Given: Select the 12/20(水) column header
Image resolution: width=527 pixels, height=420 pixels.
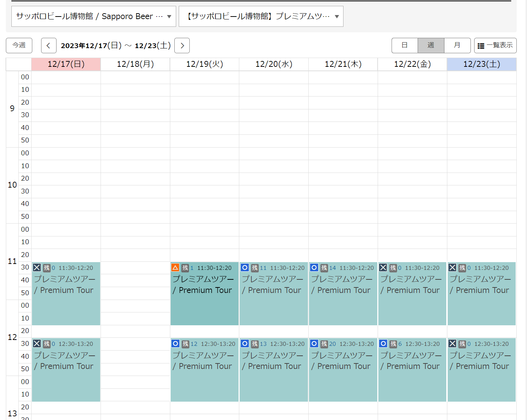Looking at the screenshot, I should point(274,64).
